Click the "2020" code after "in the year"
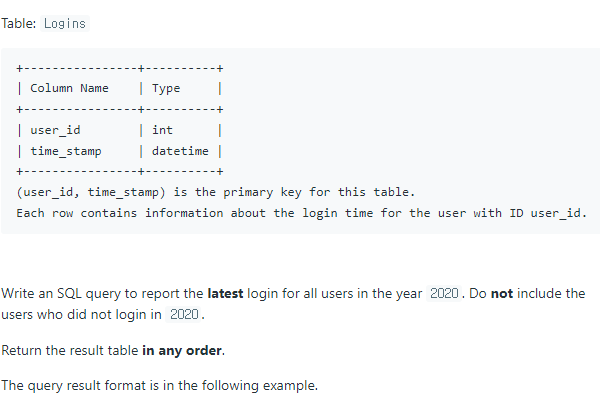This screenshot has width=600, height=400. click(x=443, y=294)
